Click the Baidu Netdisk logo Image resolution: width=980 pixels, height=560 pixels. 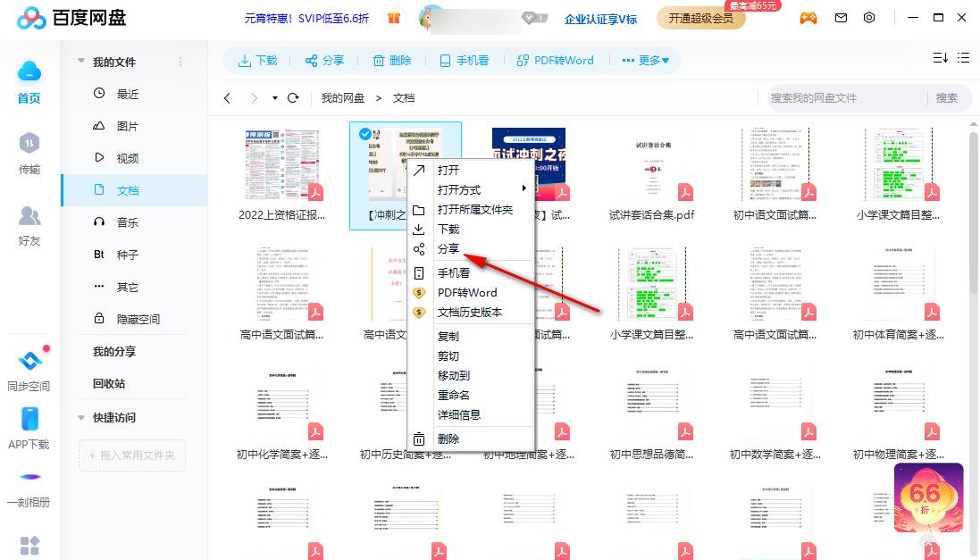point(71,18)
